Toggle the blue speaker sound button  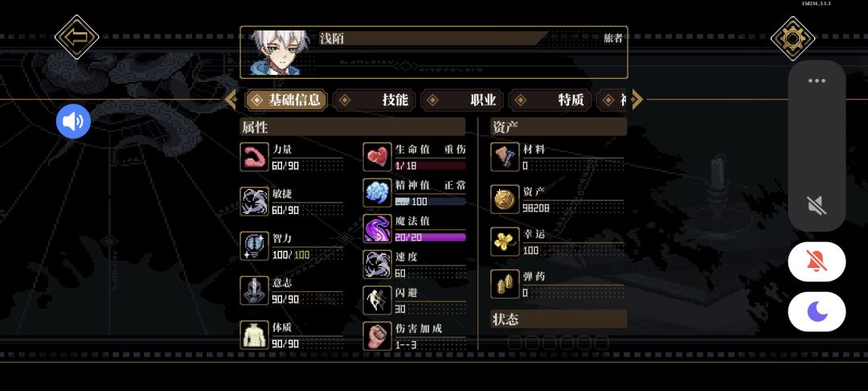[73, 121]
